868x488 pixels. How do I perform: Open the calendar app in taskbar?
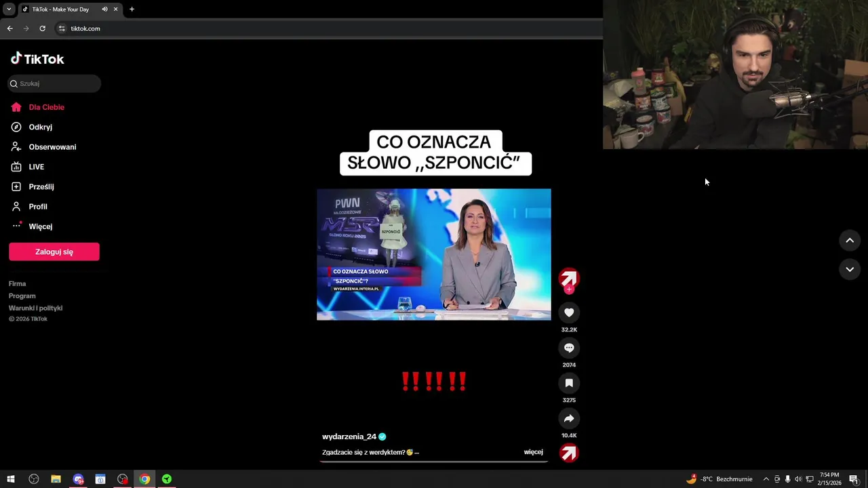tap(100, 479)
